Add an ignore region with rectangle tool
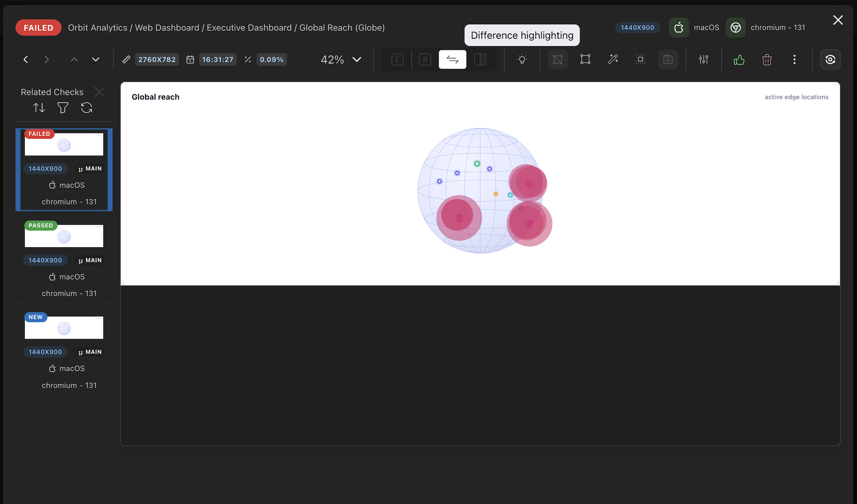This screenshot has width=857, height=504. point(585,60)
